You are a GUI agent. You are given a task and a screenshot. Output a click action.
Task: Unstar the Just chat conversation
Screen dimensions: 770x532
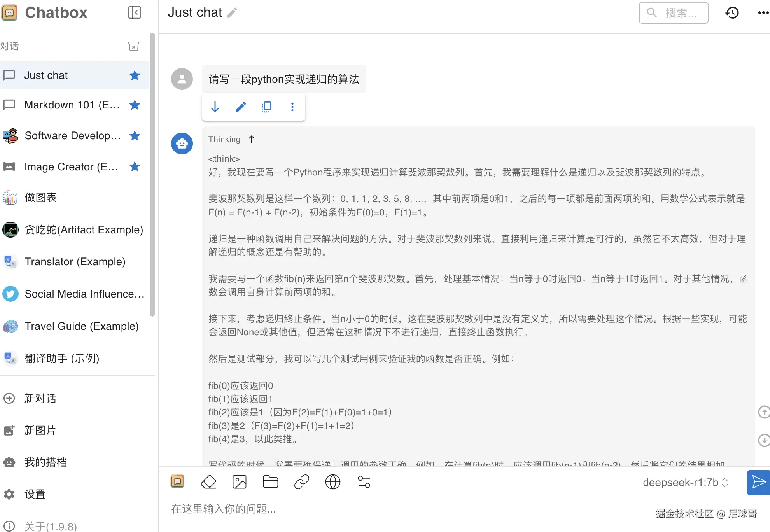tap(135, 75)
